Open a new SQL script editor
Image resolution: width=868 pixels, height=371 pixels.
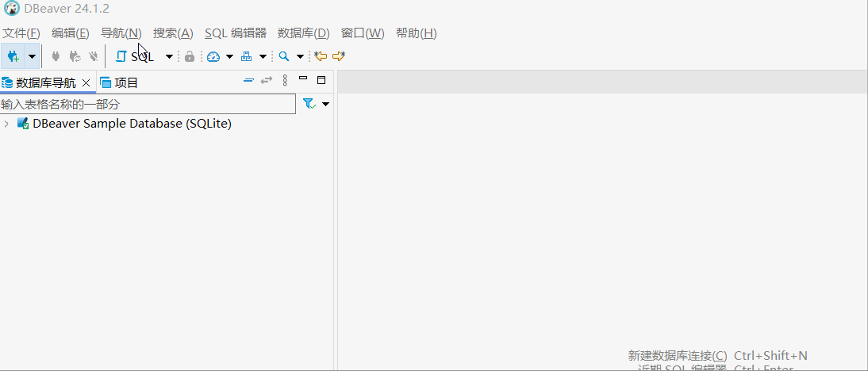click(135, 56)
